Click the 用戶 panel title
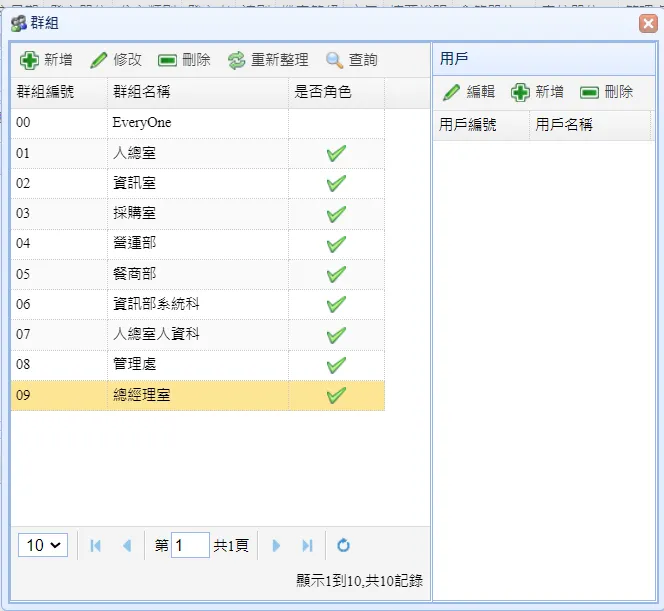Viewport: 664px width, 611px height. pyautogui.click(x=454, y=58)
